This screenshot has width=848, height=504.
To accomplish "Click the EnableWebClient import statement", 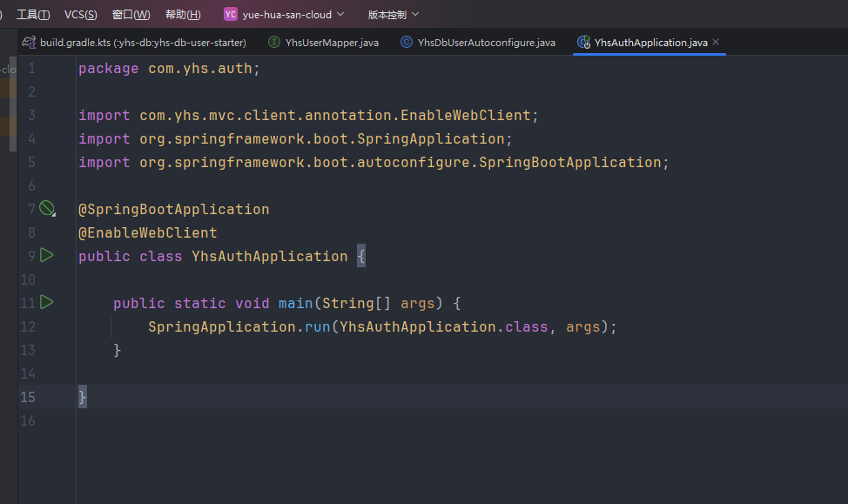I will point(308,115).
